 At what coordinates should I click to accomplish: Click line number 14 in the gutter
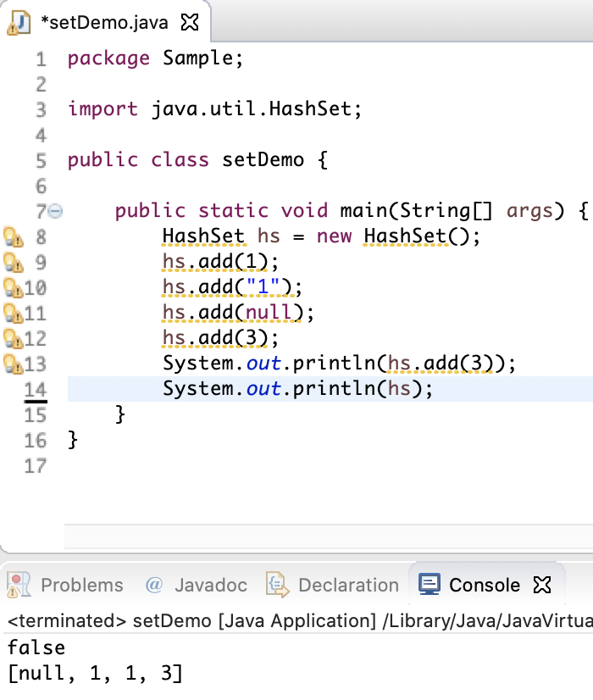point(36,390)
